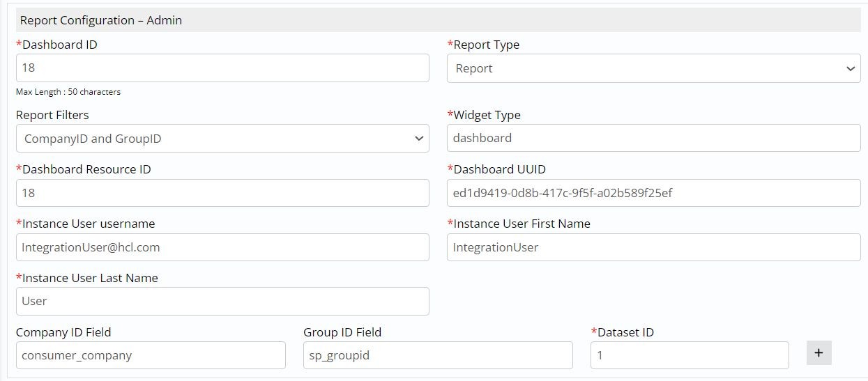Image resolution: width=868 pixels, height=381 pixels.
Task: Click the Group ID Field label text
Action: coord(342,332)
